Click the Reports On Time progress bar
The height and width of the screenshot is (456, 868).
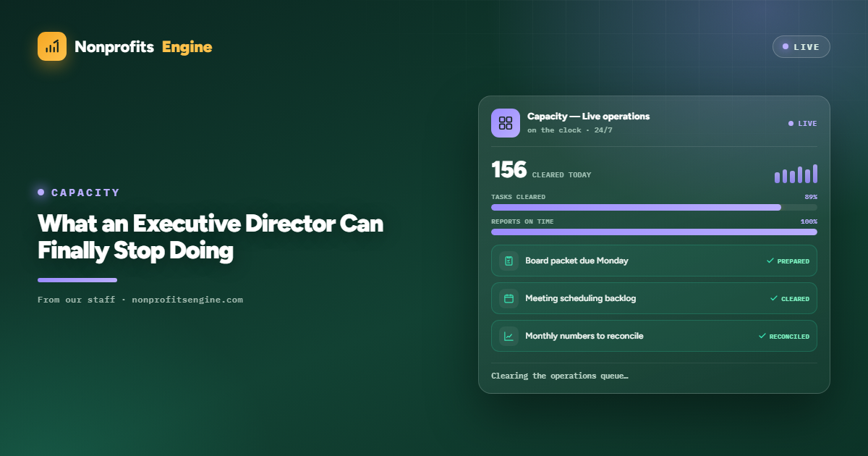click(x=654, y=232)
